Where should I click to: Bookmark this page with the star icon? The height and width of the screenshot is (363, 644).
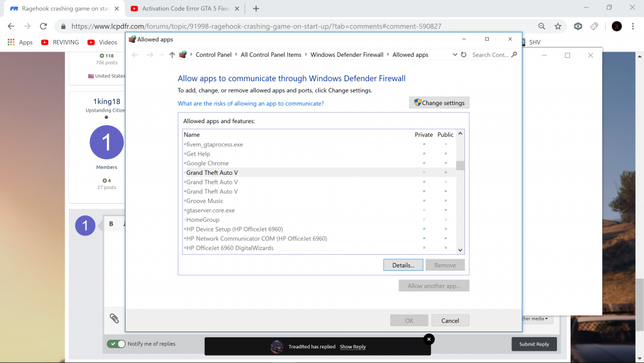click(558, 26)
